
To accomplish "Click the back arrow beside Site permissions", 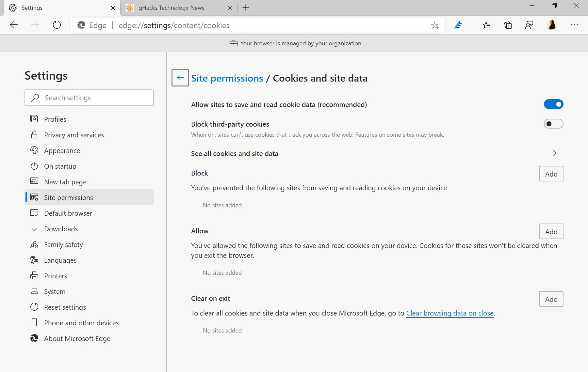I will point(180,78).
